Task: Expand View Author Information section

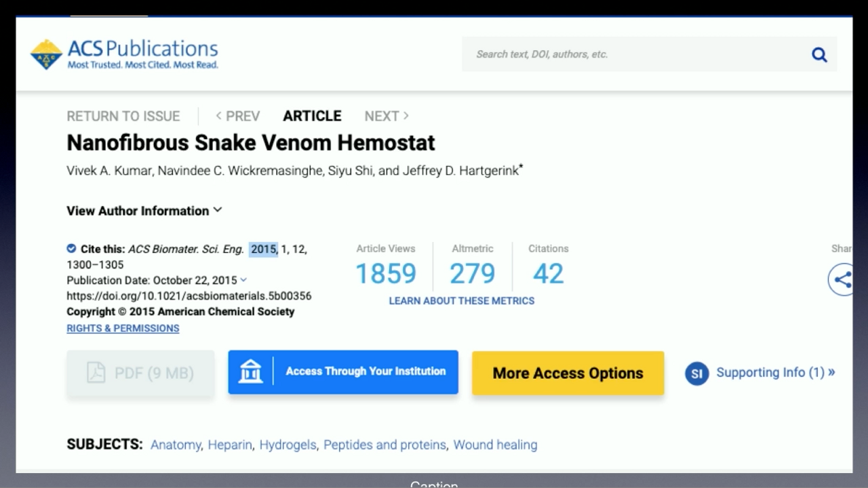Action: [x=144, y=211]
